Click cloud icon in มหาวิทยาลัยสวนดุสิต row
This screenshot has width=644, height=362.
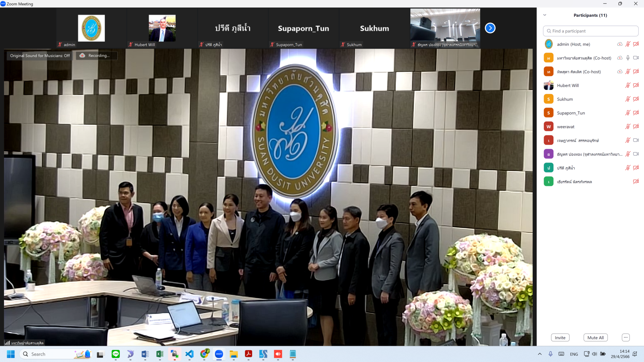click(620, 58)
